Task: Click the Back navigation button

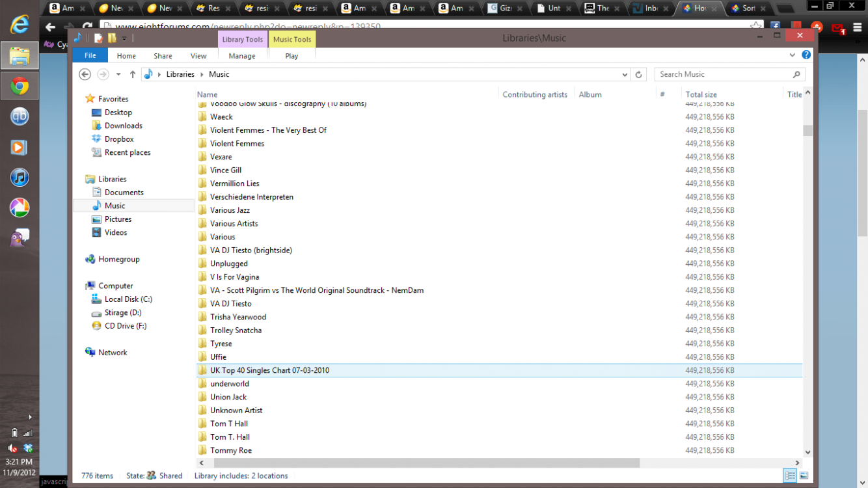Action: click(x=85, y=74)
